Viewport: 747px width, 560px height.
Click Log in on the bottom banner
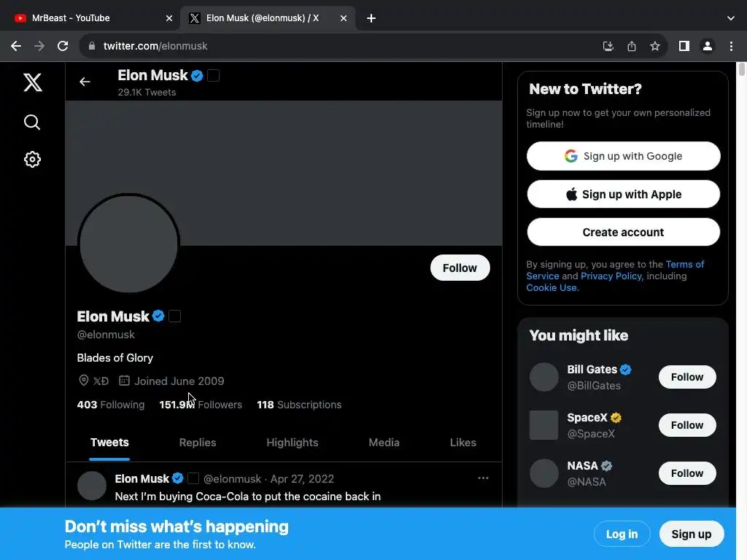[622, 534]
